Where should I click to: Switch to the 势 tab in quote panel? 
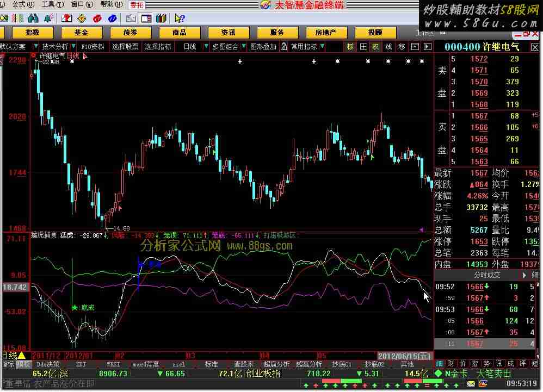(486, 364)
